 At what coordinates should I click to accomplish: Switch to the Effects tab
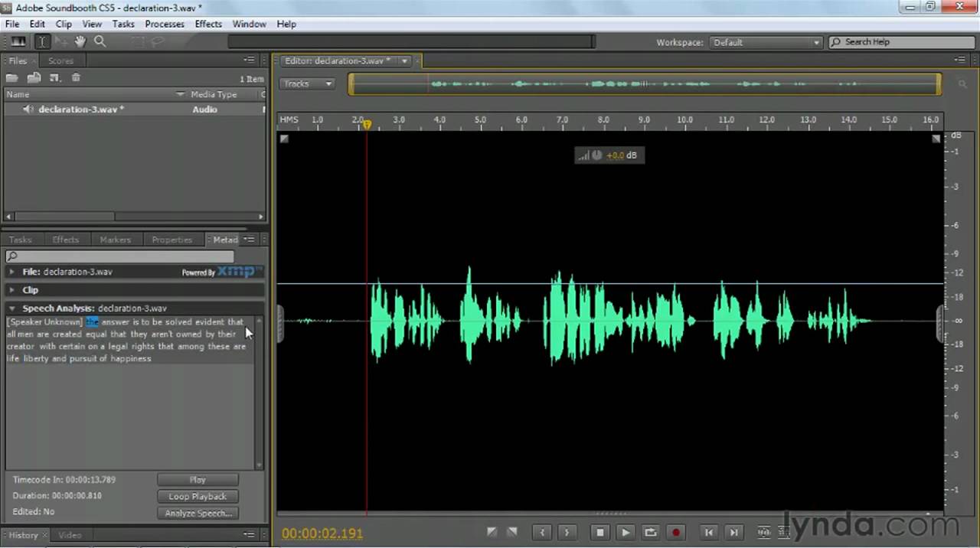tap(66, 240)
